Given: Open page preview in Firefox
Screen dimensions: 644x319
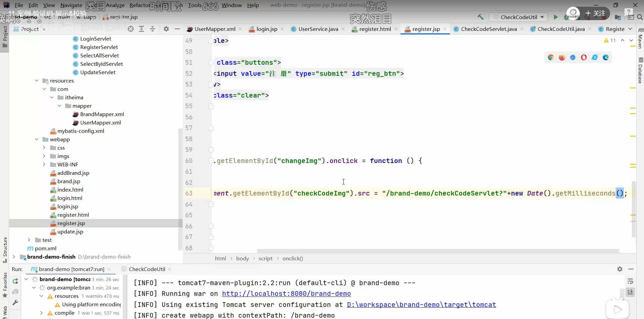Looking at the screenshot, I should (562, 57).
